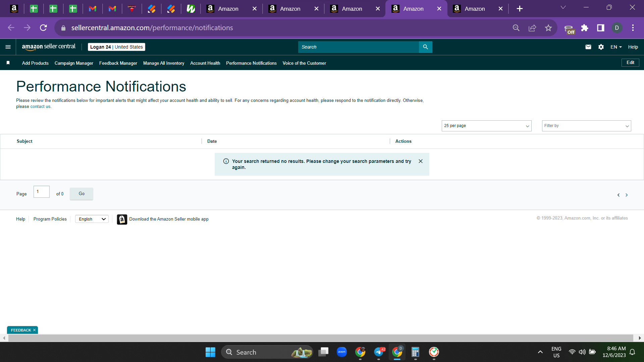Viewport: 644px width, 362px height.
Task: Open Chrome profile D avatar
Action: click(x=617, y=28)
